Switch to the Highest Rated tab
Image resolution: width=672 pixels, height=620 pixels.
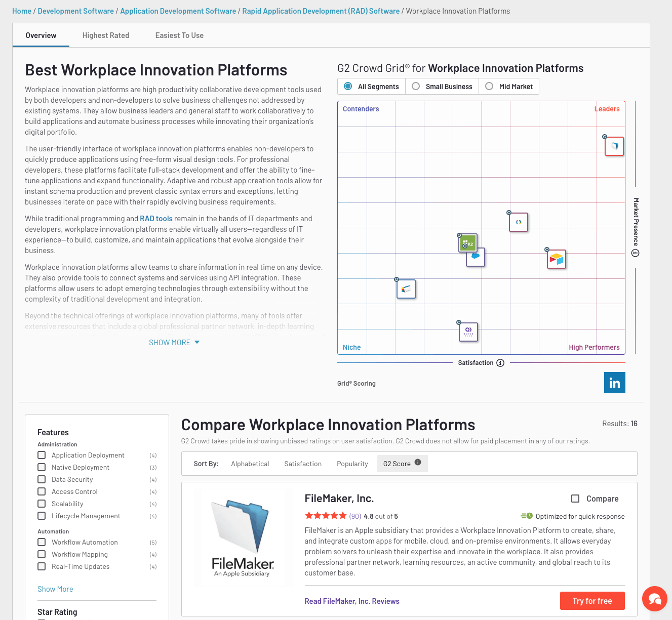(x=106, y=35)
